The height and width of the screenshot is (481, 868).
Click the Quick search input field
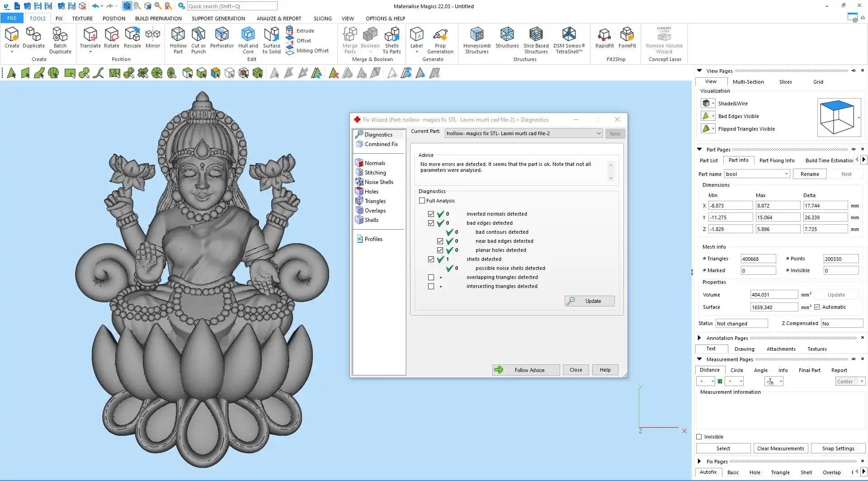tap(231, 6)
